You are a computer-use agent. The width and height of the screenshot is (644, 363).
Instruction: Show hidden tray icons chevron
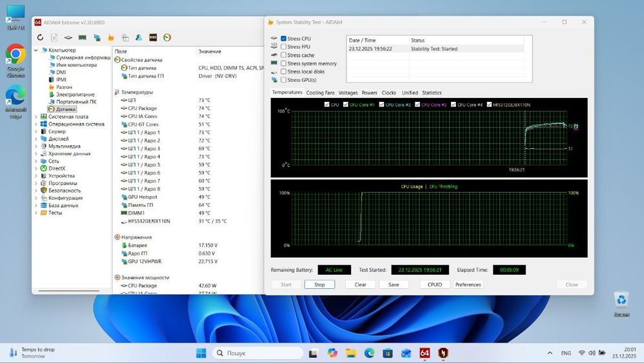point(550,353)
